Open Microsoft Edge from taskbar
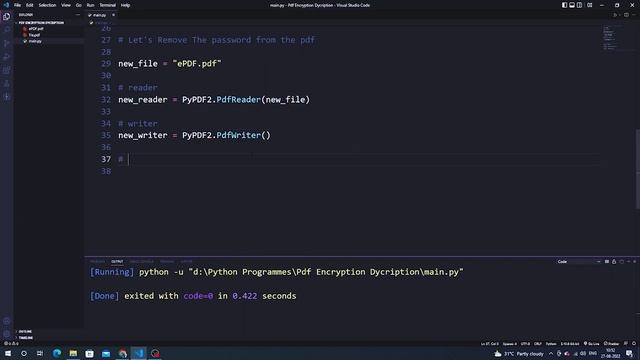 click(x=57, y=353)
